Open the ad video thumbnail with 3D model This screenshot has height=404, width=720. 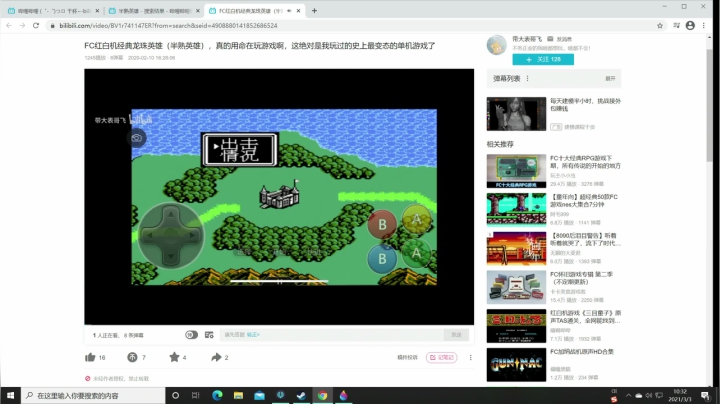(516, 114)
